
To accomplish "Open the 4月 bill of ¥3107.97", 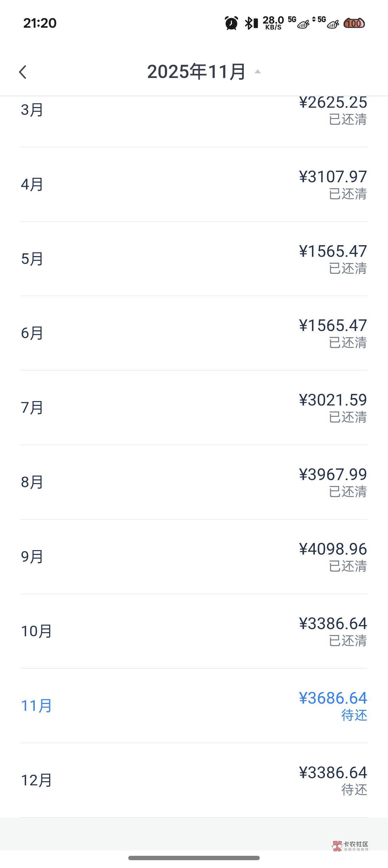I will click(194, 184).
